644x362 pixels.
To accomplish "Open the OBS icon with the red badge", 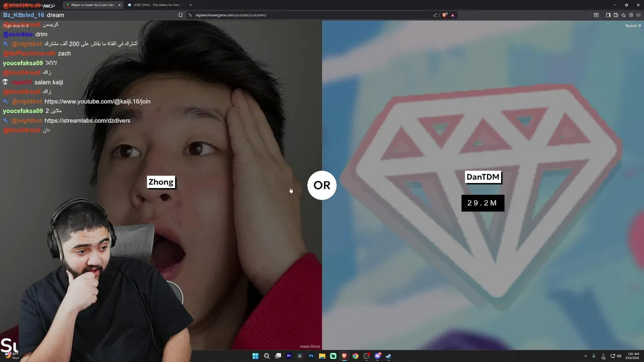I will pos(366,356).
